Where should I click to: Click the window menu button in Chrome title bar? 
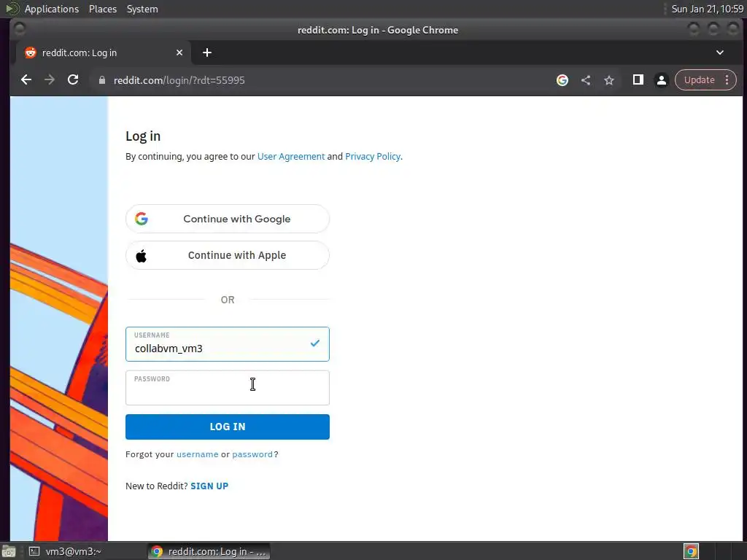(x=19, y=29)
